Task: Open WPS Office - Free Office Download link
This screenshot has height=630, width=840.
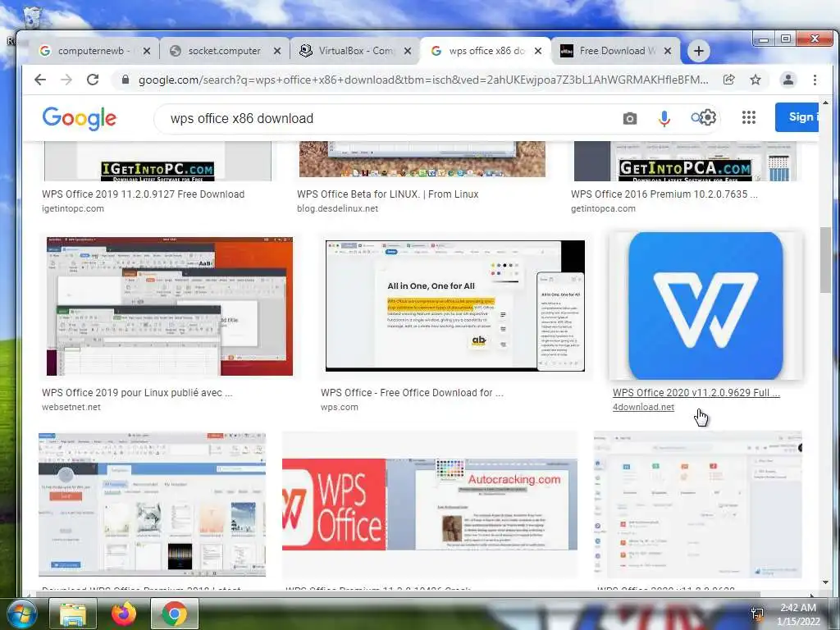Action: pos(412,393)
